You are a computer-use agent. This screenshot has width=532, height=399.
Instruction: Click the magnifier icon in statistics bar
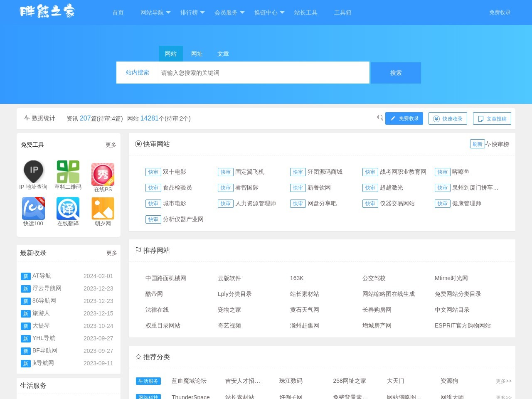[380, 118]
